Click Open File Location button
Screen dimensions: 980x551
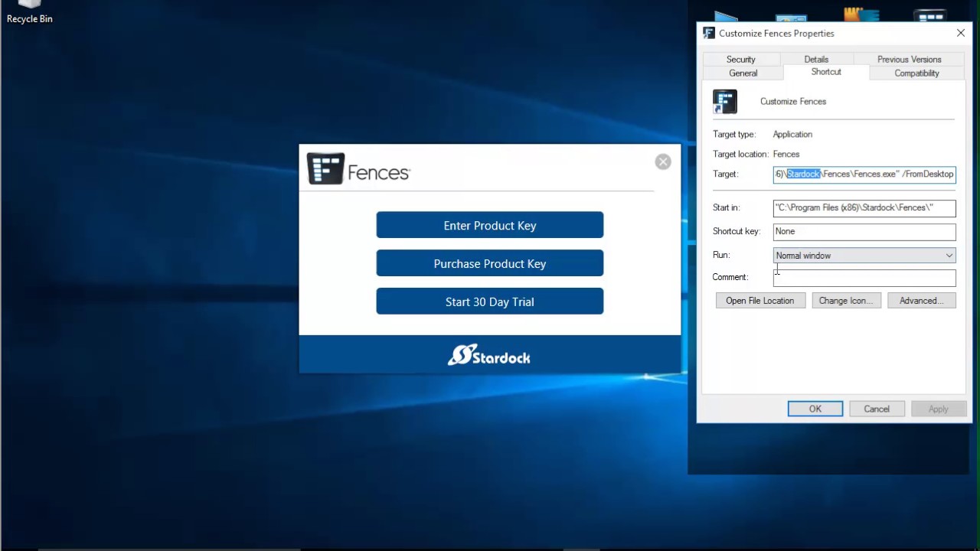coord(760,301)
